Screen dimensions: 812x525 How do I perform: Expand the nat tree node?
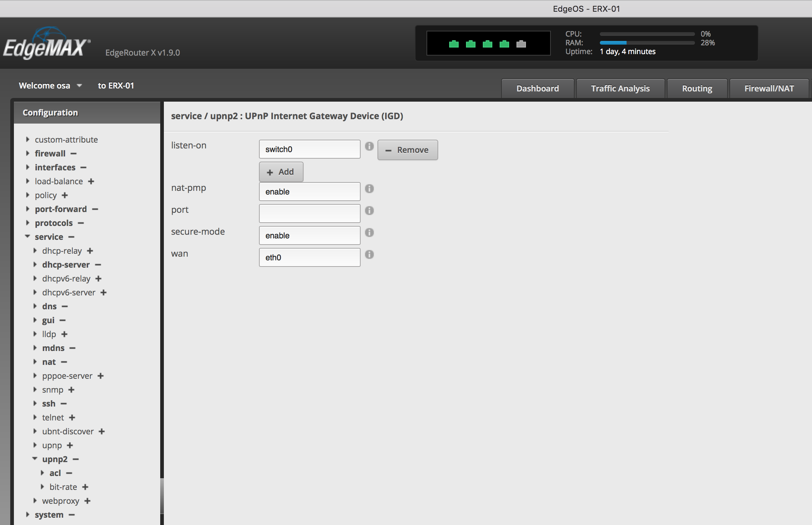[x=35, y=362]
